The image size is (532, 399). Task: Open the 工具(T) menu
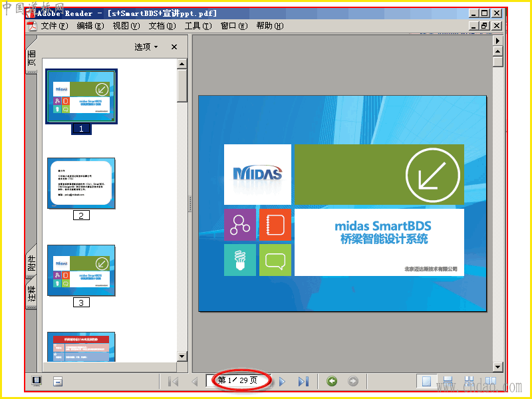198,26
